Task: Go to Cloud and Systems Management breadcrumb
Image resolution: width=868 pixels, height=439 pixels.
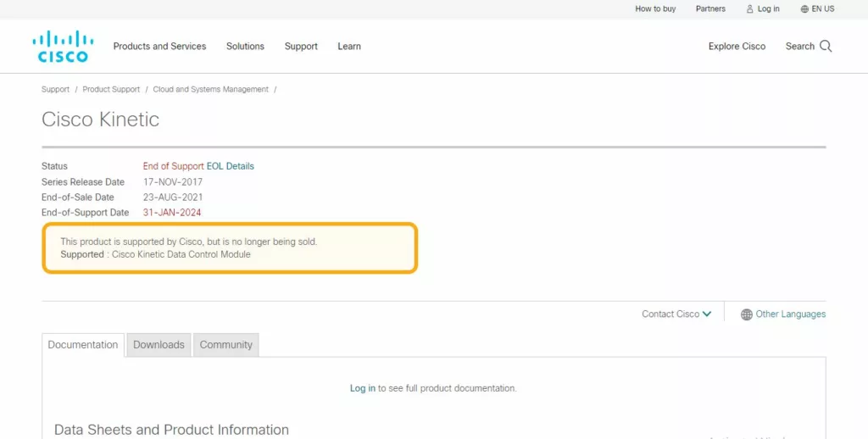Action: 211,89
